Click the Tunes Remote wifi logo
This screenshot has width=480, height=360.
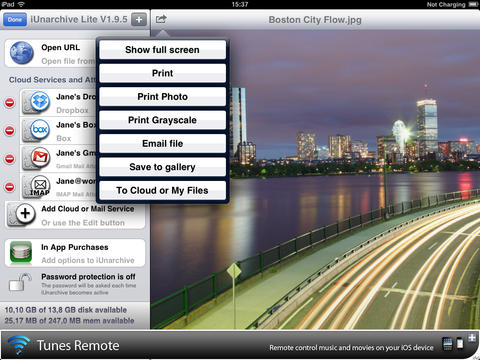click(x=19, y=345)
